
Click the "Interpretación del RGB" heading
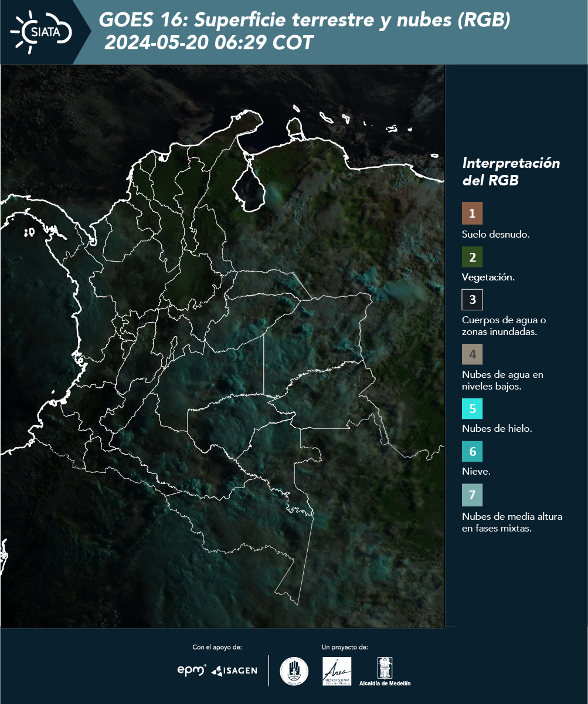(511, 171)
